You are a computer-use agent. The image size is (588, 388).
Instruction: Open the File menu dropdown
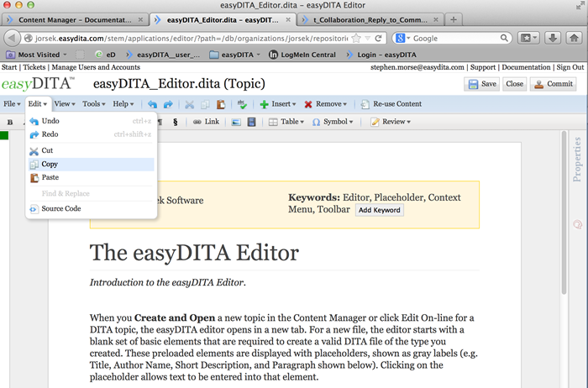point(12,104)
